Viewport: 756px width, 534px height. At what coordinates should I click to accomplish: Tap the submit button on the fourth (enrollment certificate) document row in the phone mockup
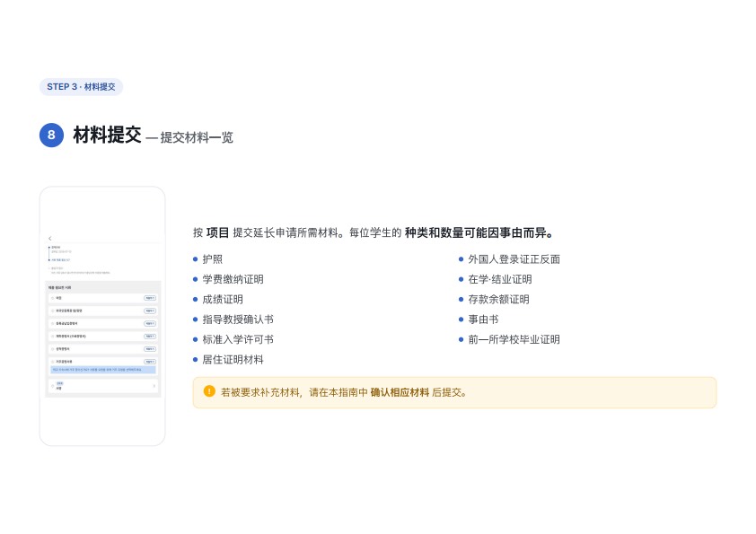point(150,336)
